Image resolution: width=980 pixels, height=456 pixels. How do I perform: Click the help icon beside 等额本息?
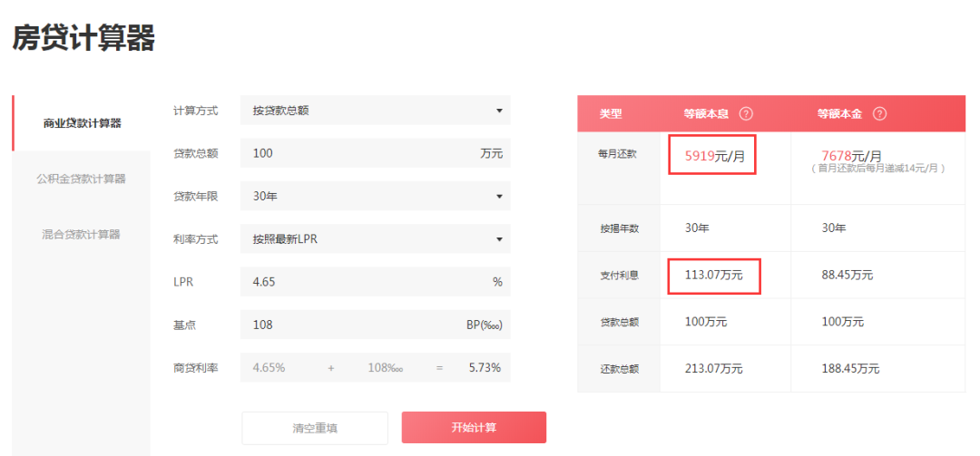[746, 114]
